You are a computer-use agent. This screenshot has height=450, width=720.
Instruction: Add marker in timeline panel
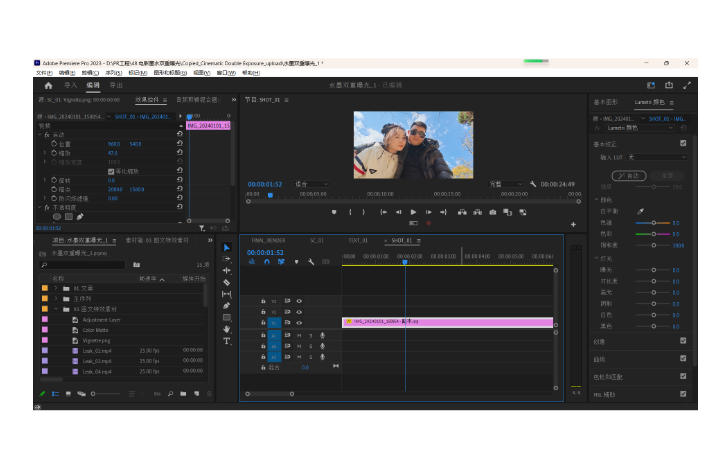click(297, 262)
